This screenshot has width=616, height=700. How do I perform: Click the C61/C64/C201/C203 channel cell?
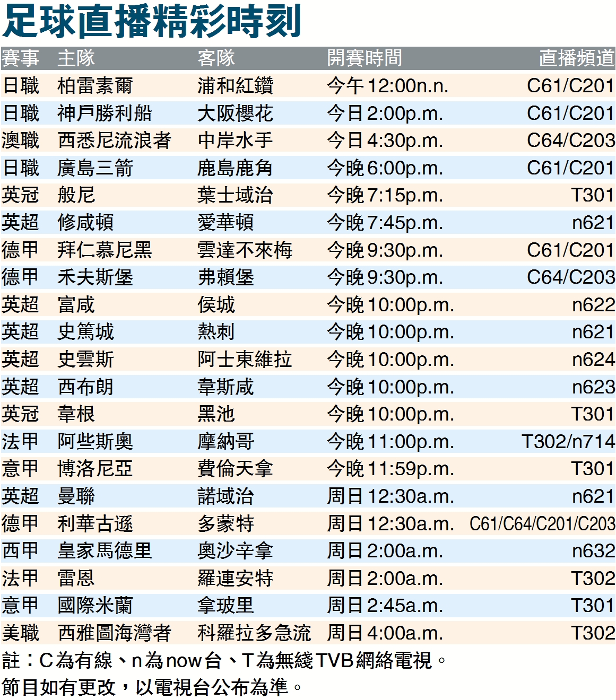pyautogui.click(x=542, y=524)
